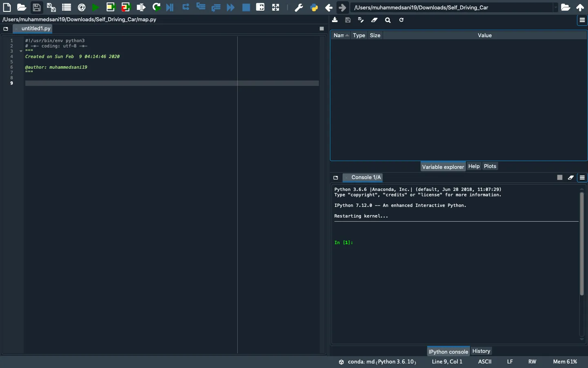Create a new file from the toolbar
Viewport: 588px width, 368px height.
7,7
